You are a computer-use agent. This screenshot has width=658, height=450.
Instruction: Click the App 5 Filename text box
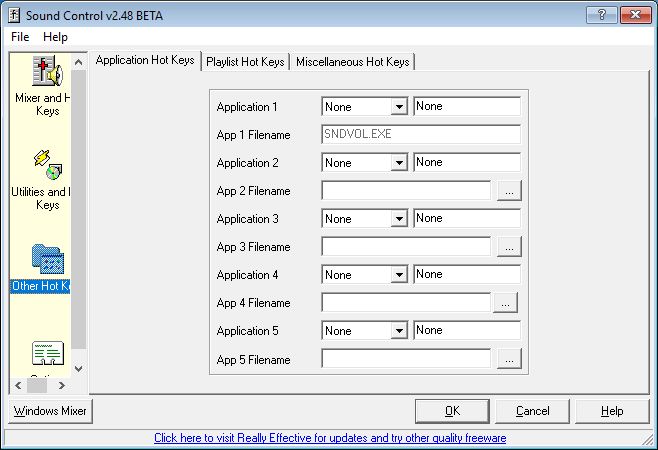(x=406, y=358)
